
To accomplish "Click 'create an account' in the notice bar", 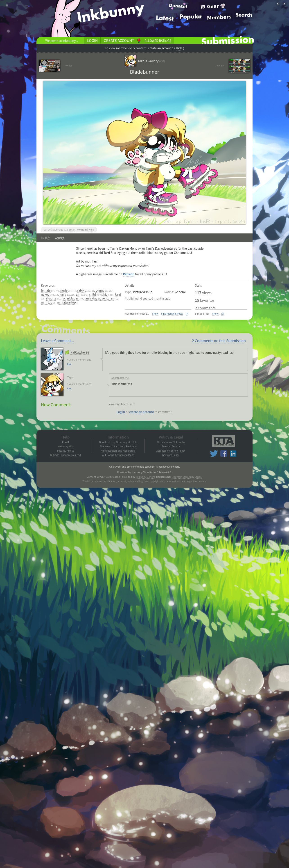I will coord(160,48).
